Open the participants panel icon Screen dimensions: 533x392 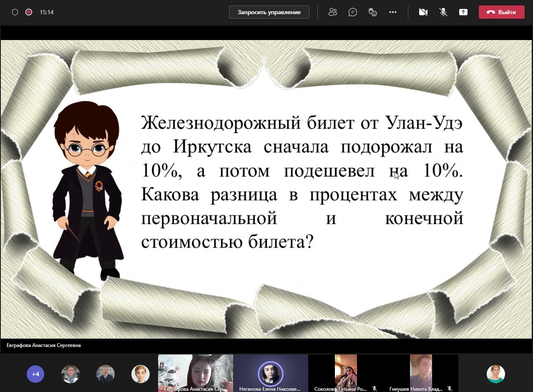pos(332,12)
